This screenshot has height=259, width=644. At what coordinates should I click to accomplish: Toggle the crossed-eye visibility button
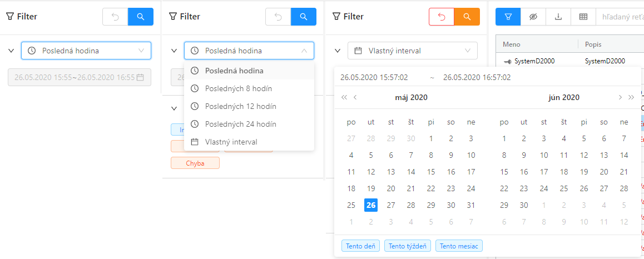tap(533, 17)
